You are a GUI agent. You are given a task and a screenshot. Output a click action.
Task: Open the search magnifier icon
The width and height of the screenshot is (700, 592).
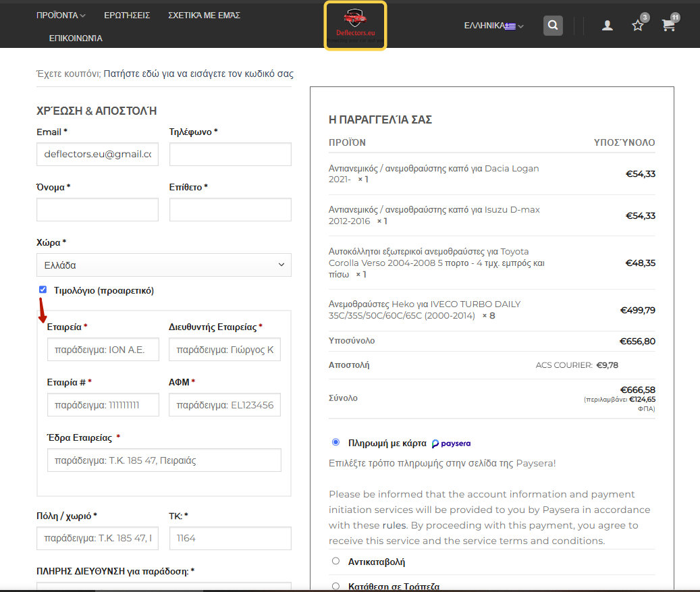coord(553,26)
